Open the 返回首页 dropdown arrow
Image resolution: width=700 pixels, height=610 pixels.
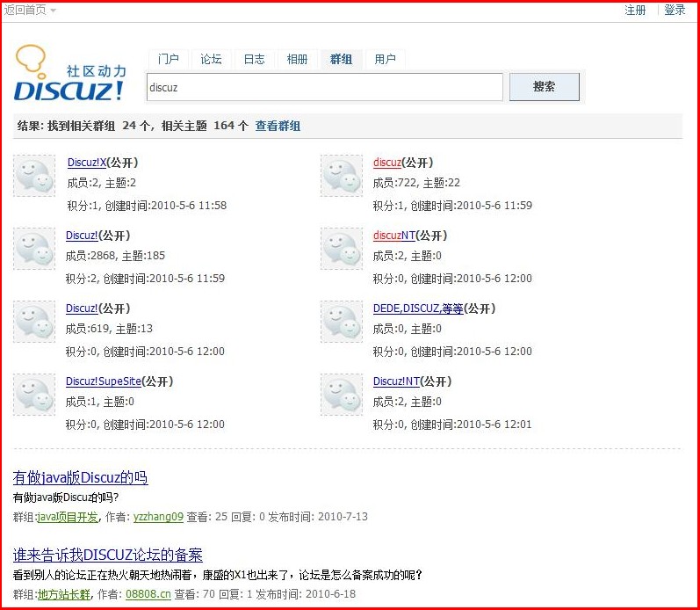[54, 11]
